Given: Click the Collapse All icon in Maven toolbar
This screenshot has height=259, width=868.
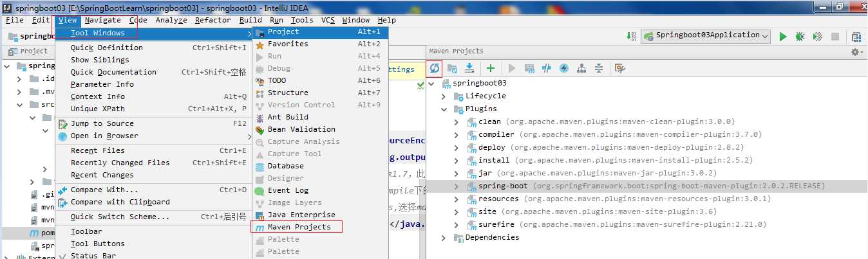Looking at the screenshot, I should (x=599, y=68).
